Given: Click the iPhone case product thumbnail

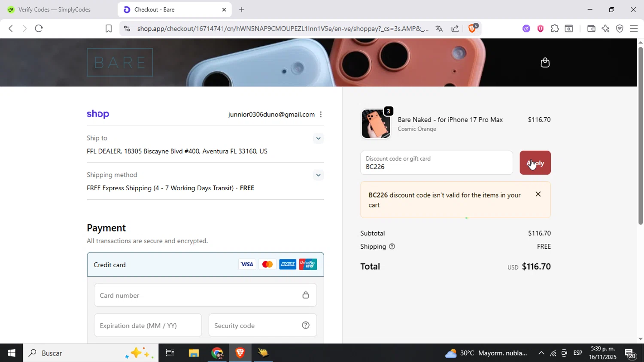Looking at the screenshot, I should click(x=376, y=124).
